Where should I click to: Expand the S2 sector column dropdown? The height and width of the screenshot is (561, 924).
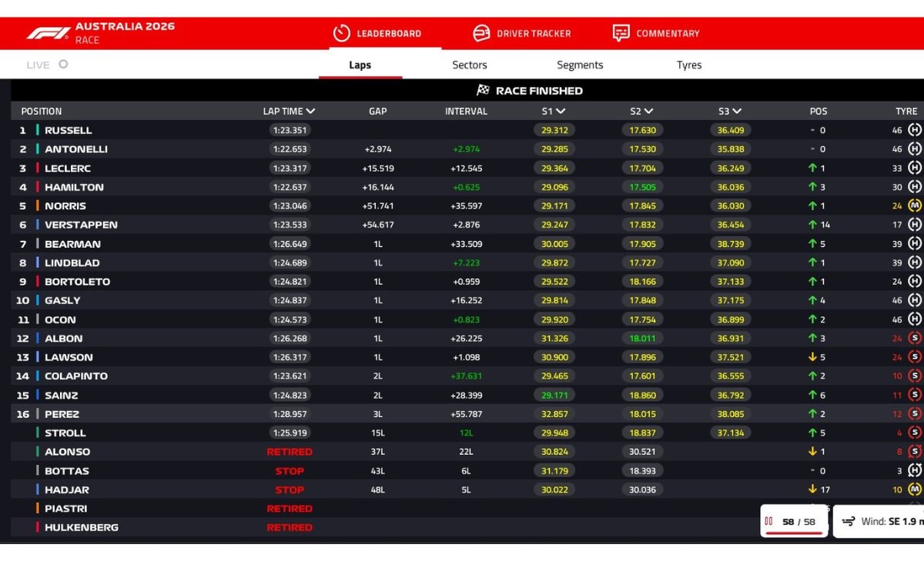point(648,111)
